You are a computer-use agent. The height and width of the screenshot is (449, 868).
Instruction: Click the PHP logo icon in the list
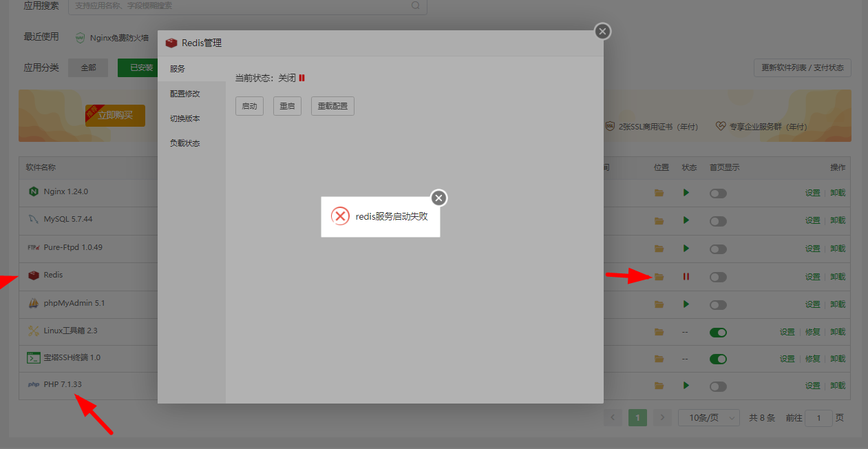[33, 384]
